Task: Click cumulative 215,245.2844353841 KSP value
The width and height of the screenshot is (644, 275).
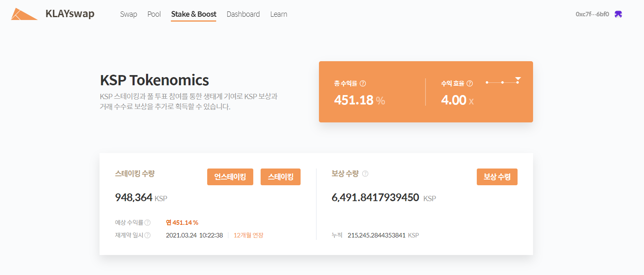Action: point(383,235)
